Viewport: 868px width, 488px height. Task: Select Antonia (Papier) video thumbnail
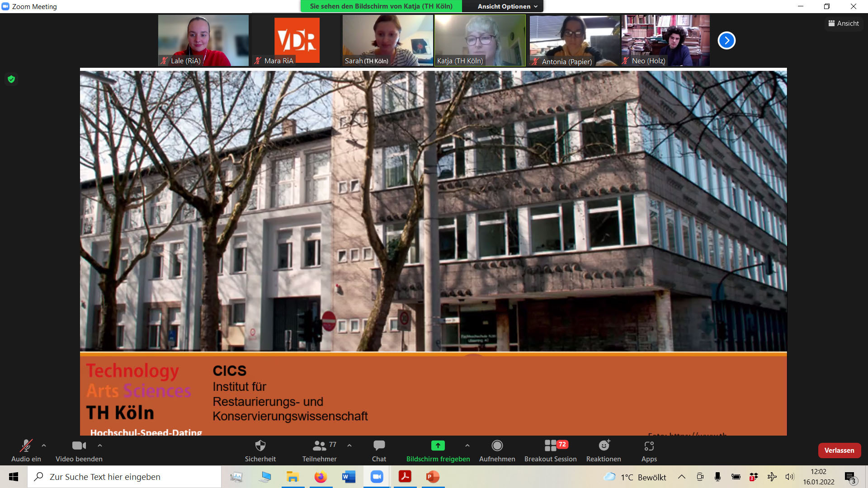point(574,40)
